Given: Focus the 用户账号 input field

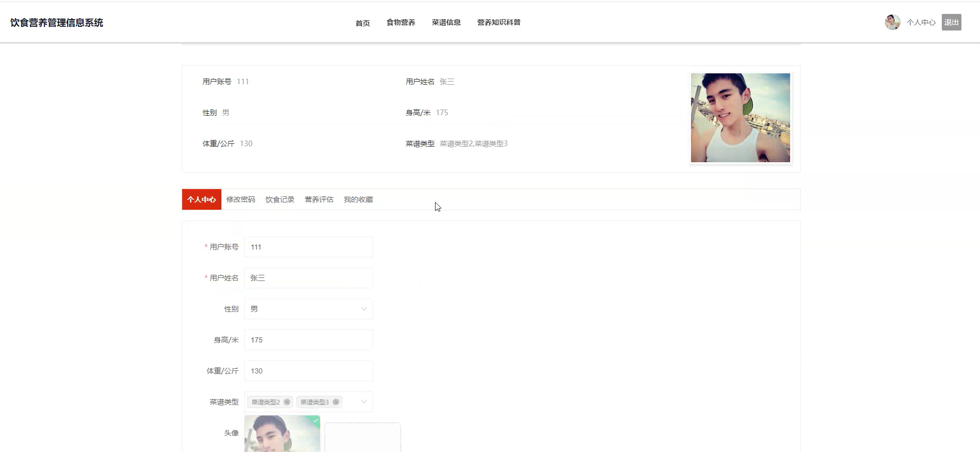Looking at the screenshot, I should [309, 247].
